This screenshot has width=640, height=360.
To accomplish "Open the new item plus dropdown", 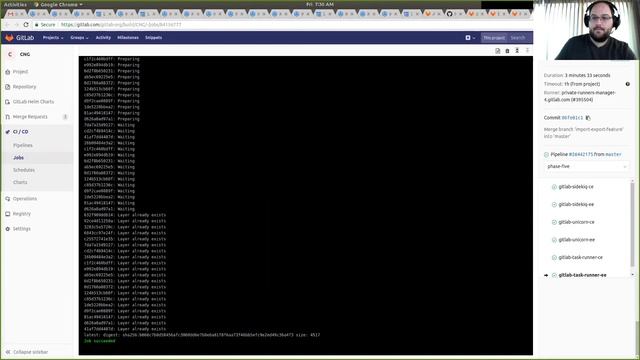I will 470,38.
